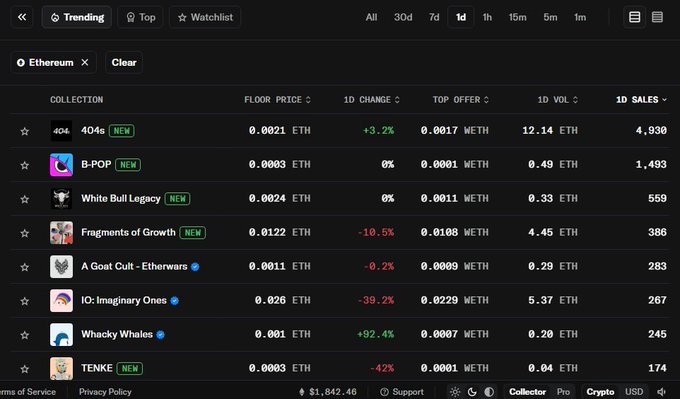The width and height of the screenshot is (680, 399).
Task: Open the Support link in the footer
Action: coord(402,392)
